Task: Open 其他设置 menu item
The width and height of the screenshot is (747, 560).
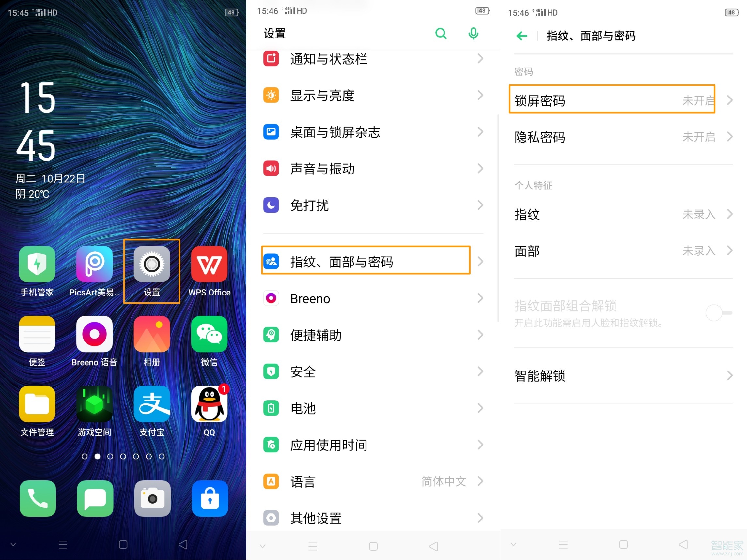Action: click(x=371, y=518)
